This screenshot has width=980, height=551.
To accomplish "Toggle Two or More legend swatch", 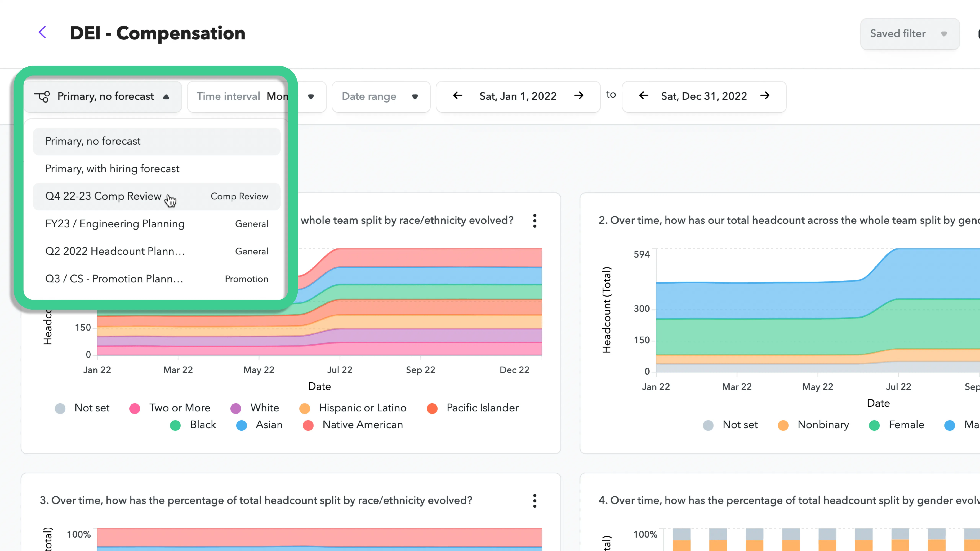I will pyautogui.click(x=135, y=408).
